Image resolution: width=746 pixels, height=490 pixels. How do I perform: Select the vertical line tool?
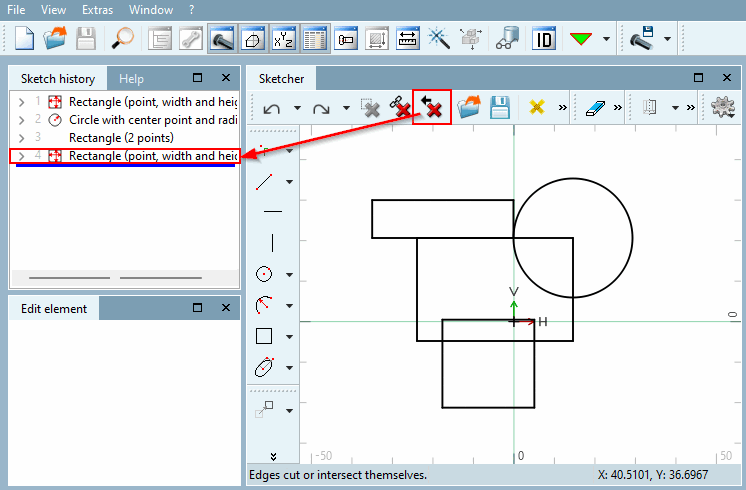[x=272, y=242]
